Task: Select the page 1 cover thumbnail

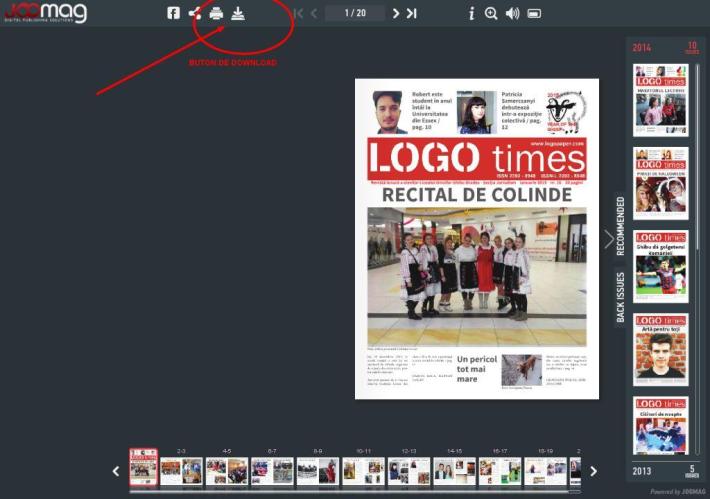Action: coord(144,467)
